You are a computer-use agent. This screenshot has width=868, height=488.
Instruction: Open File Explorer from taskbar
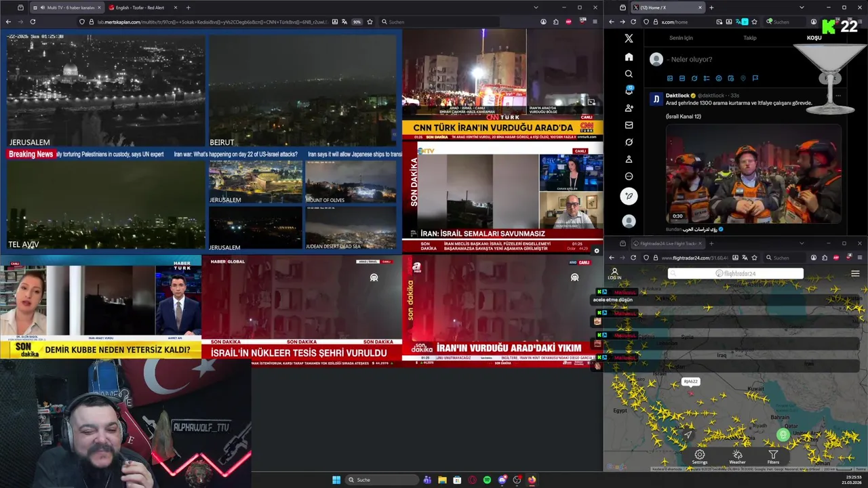pos(442,480)
